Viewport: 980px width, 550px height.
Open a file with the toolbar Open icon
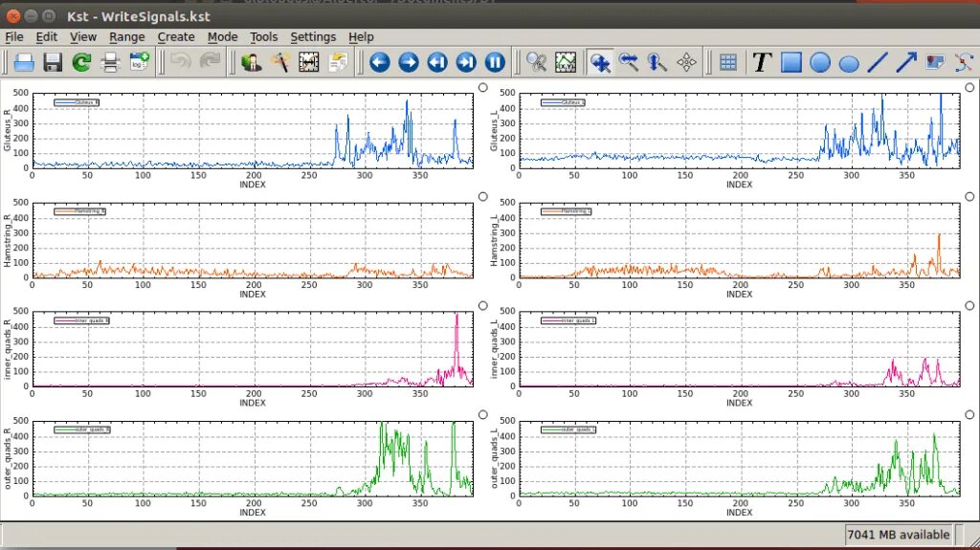[24, 62]
